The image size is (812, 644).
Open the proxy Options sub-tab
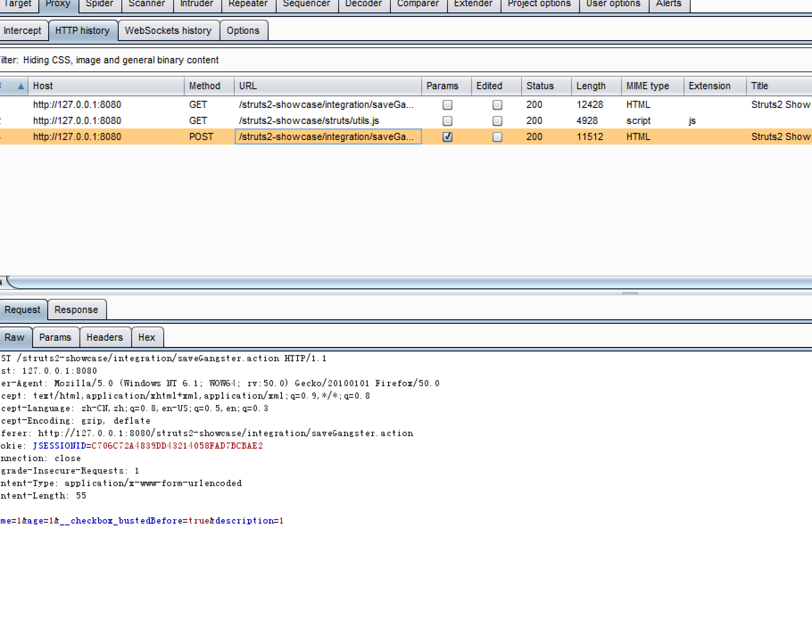click(243, 31)
